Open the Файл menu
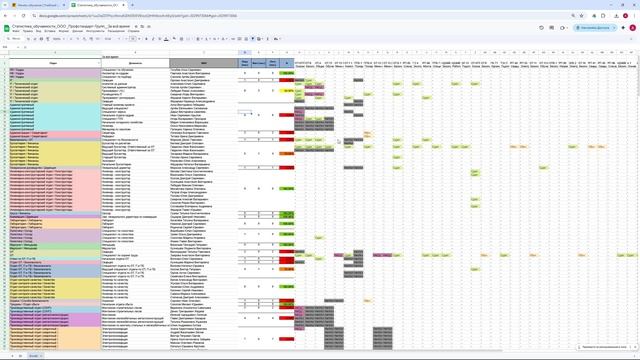This screenshot has height=360, width=640. 16,31
